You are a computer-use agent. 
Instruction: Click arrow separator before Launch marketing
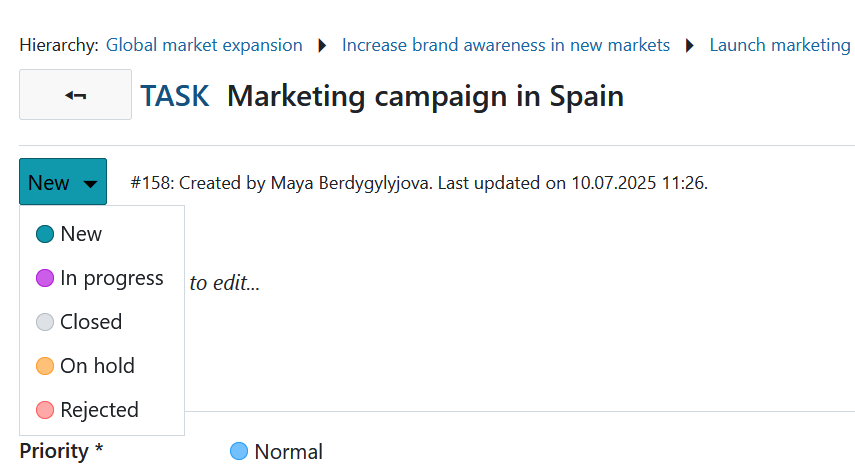[x=690, y=45]
